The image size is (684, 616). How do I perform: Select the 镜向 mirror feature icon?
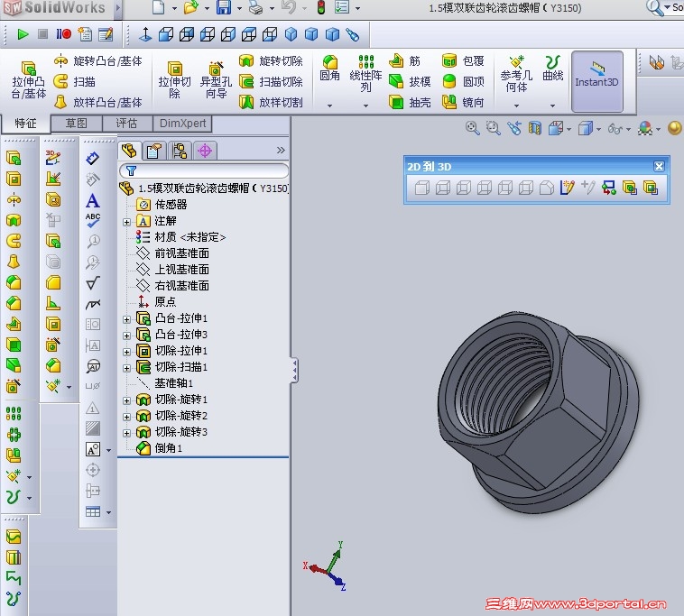click(448, 103)
